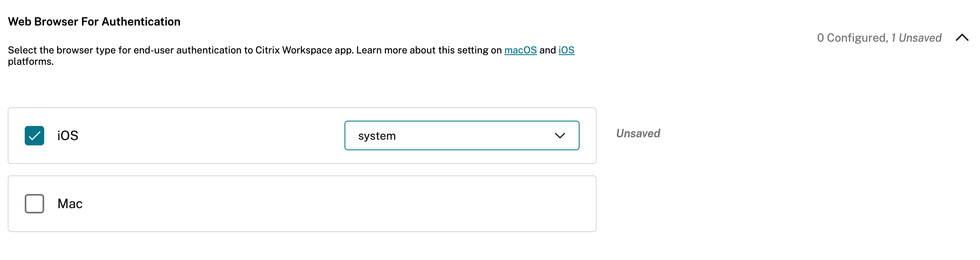Select the Web Browser For Authentication heading
Screen dimensions: 980x260
[94, 21]
